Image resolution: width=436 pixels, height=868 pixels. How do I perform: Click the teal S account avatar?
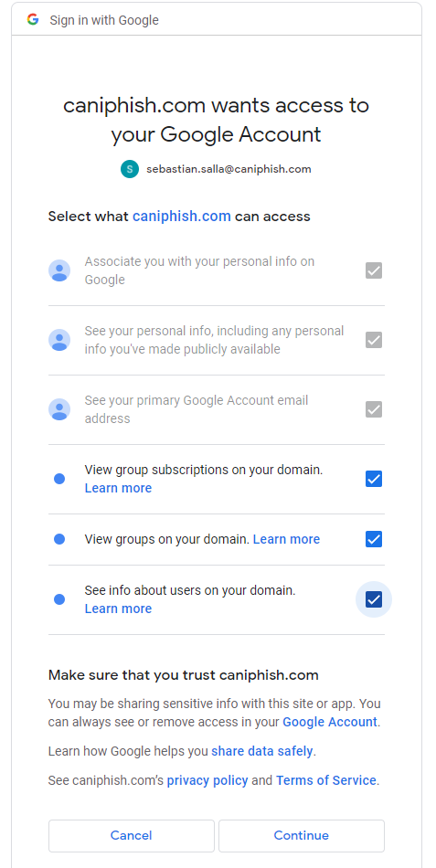129,169
